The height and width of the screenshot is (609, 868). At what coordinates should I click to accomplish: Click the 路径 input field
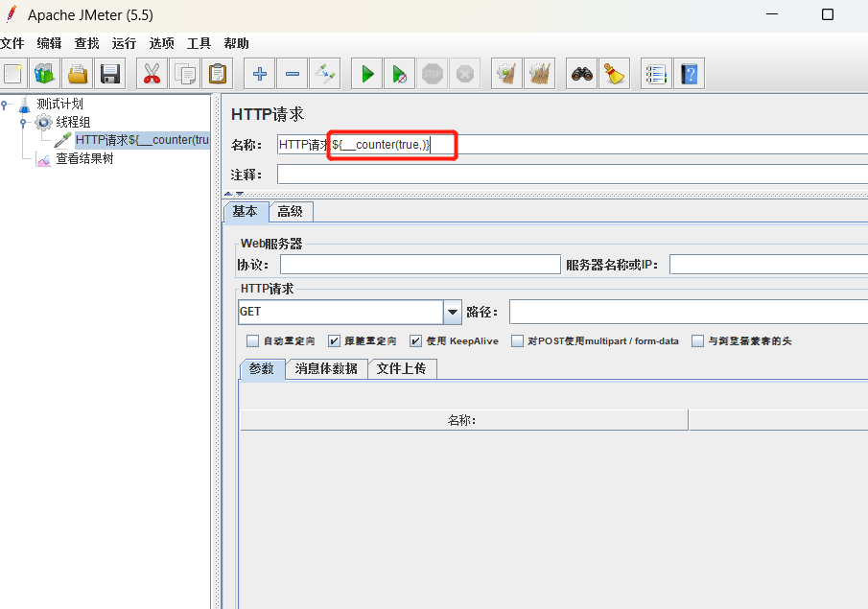pyautogui.click(x=688, y=313)
